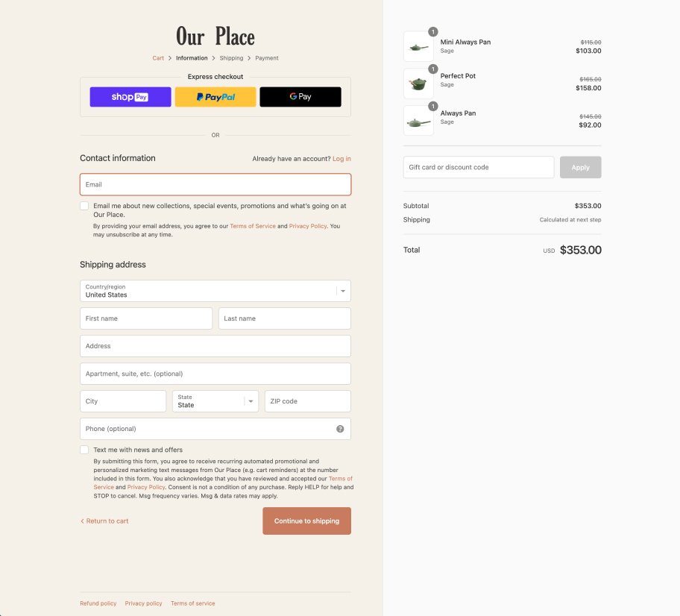Expand the State dropdown
The image size is (680, 616).
[x=215, y=401]
